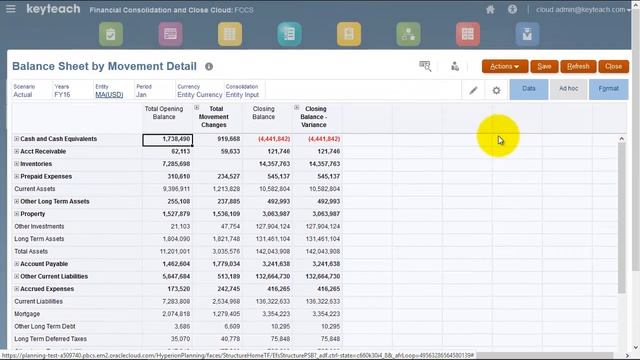Open the green hierarchy Consolidation icon
Viewport: 640px width, 360px height.
[408, 34]
